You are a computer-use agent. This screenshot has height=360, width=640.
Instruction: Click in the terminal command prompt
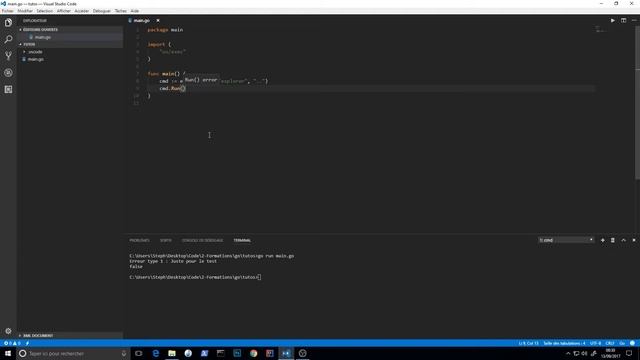tap(260, 277)
